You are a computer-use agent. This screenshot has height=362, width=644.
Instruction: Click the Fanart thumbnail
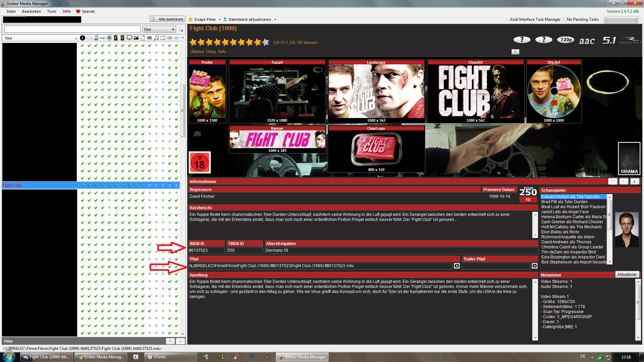tap(277, 91)
